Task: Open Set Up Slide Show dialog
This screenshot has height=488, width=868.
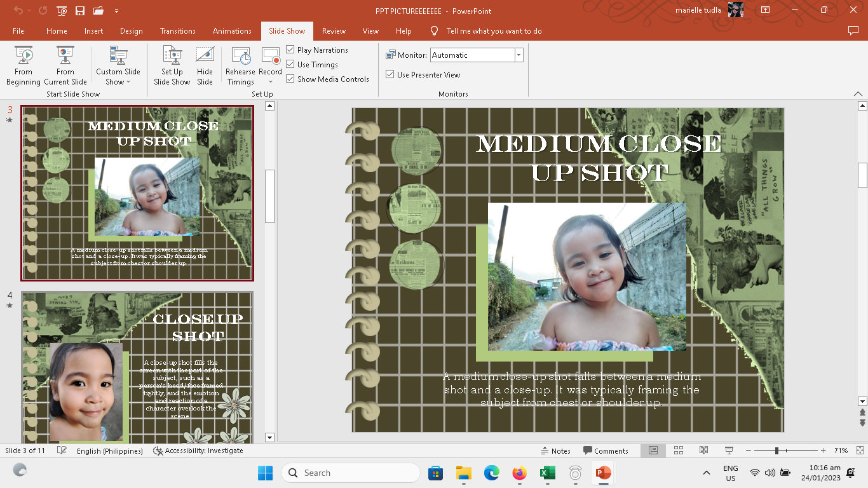Action: point(172,65)
